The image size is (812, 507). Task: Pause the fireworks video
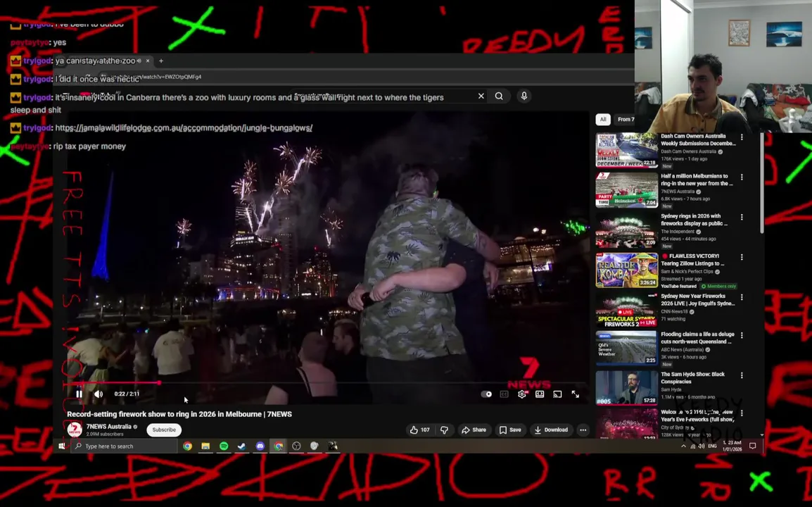(x=80, y=394)
